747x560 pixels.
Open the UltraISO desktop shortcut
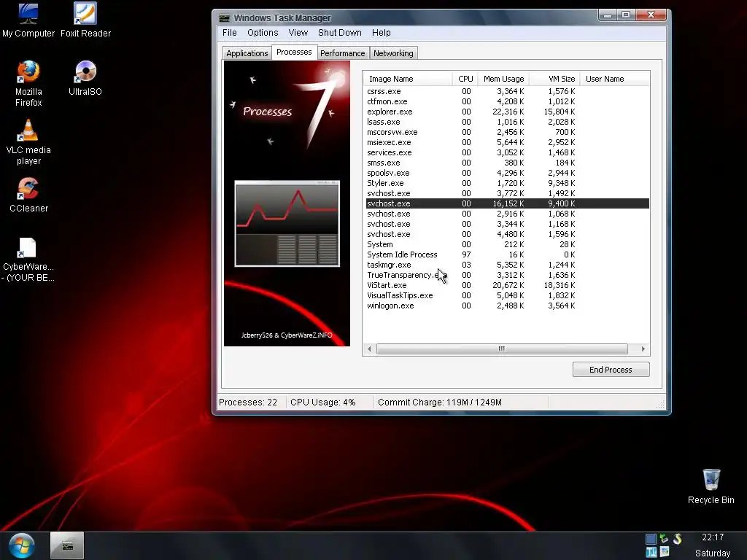click(x=85, y=78)
